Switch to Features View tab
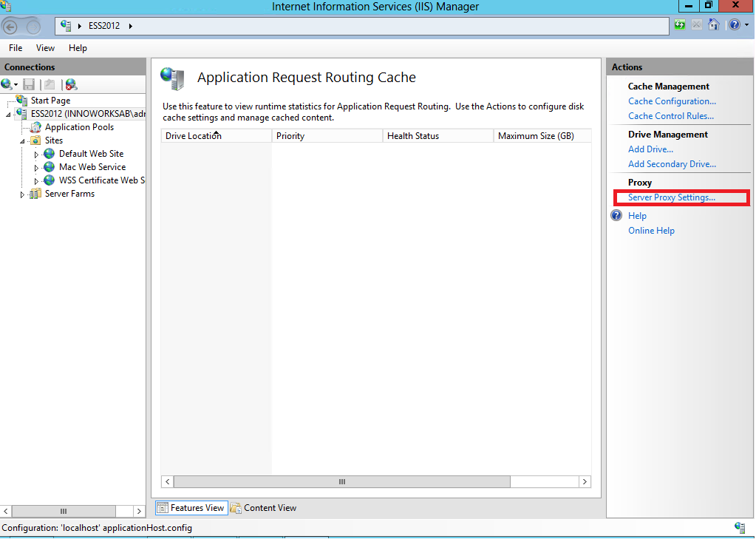This screenshot has width=756, height=539. tap(191, 508)
